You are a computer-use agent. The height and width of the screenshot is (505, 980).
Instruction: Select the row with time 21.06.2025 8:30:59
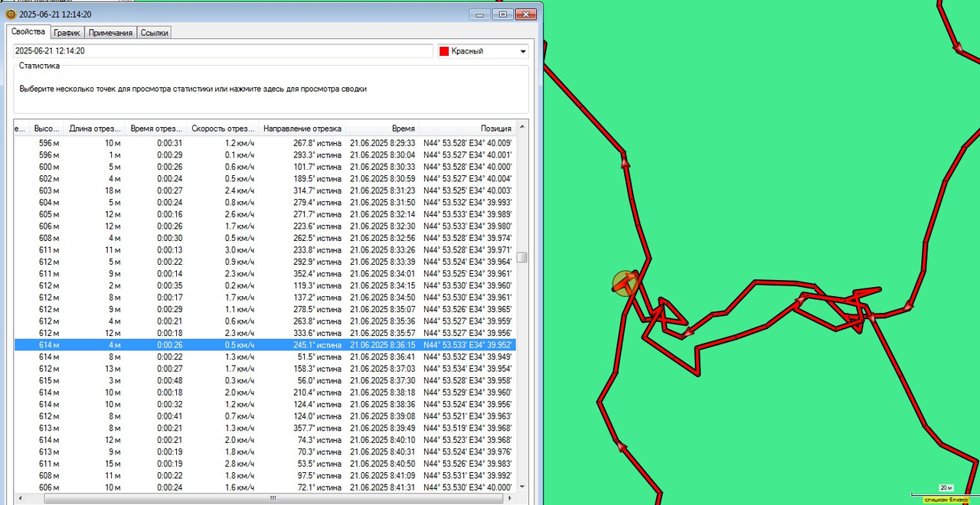[x=265, y=178]
